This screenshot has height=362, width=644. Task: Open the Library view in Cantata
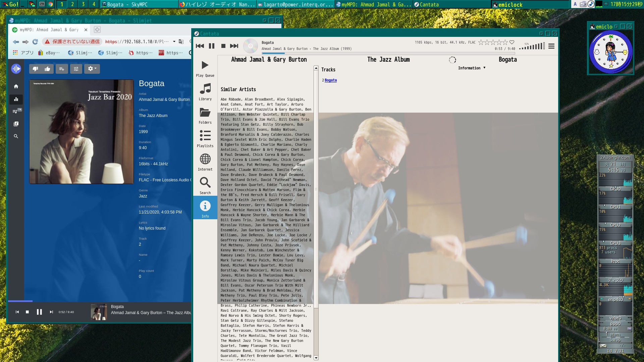click(205, 92)
